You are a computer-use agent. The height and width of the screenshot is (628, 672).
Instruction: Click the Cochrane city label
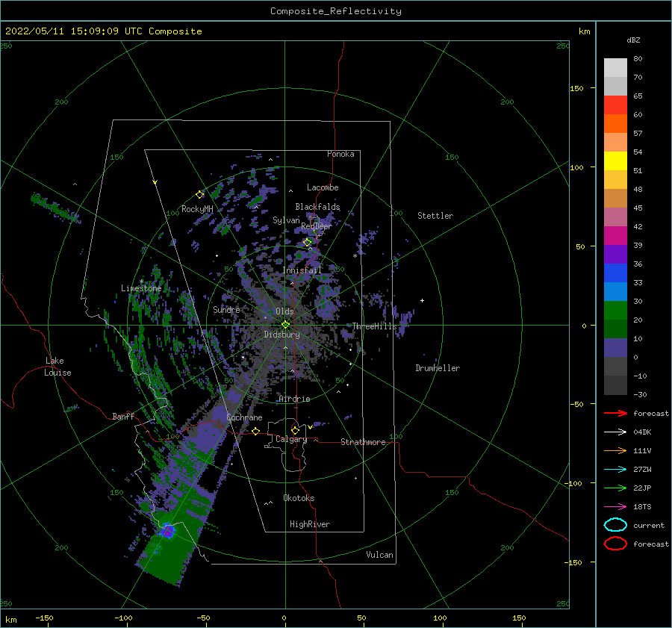[x=244, y=417]
